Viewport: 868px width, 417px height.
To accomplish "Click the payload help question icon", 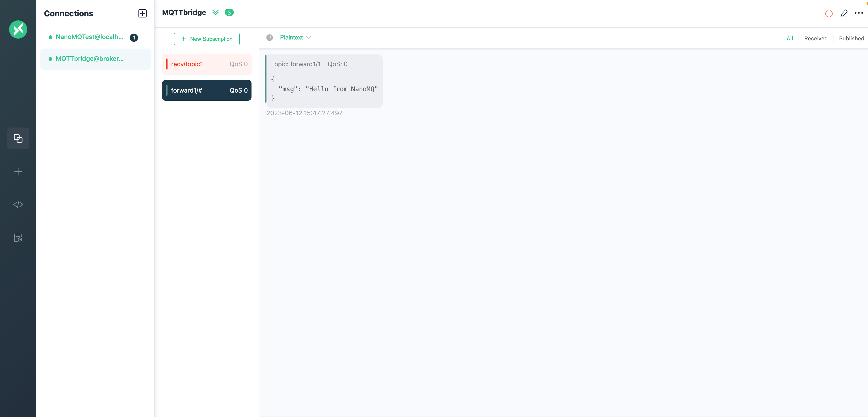I will tap(269, 38).
